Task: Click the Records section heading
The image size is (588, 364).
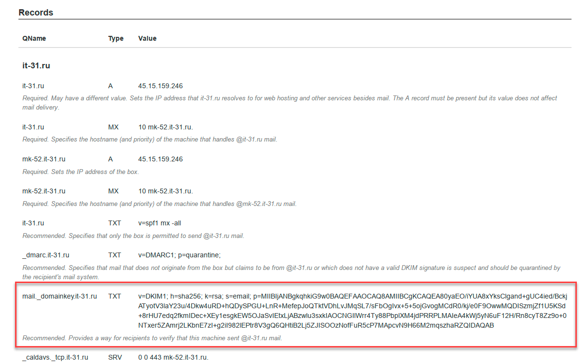Action: pos(36,13)
